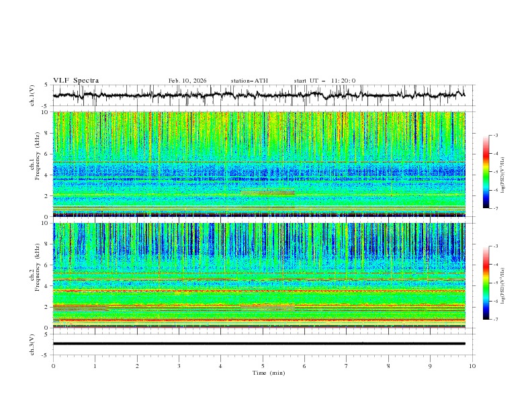This screenshot has width=532, height=411.
Task: Click the ch.2 Frequency (kHz) axis label
Action: (35, 267)
